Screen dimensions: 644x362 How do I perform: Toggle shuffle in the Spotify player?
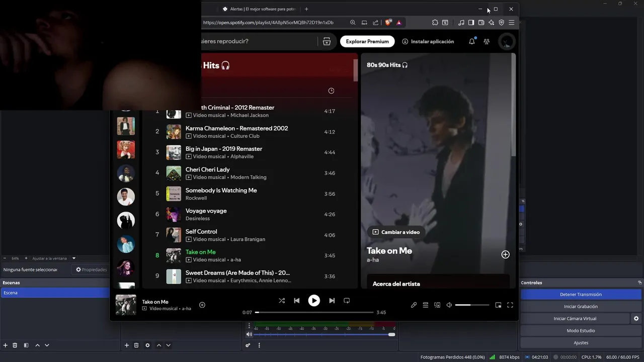[x=282, y=301]
